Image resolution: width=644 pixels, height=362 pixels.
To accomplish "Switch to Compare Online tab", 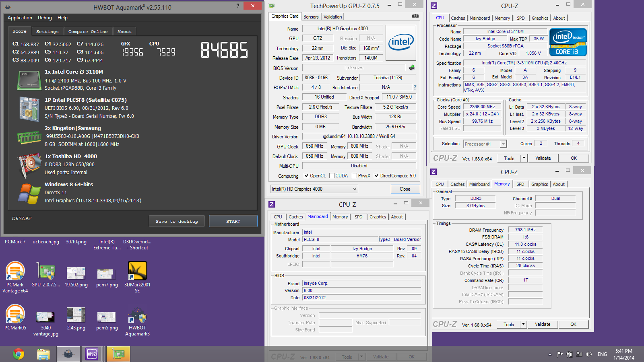I will pyautogui.click(x=88, y=31).
